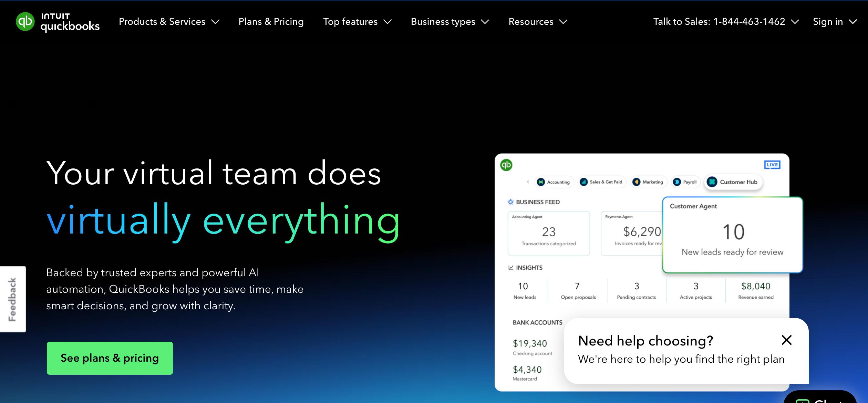The image size is (868, 403).
Task: Open Plans & Pricing in navigation
Action: click(271, 22)
